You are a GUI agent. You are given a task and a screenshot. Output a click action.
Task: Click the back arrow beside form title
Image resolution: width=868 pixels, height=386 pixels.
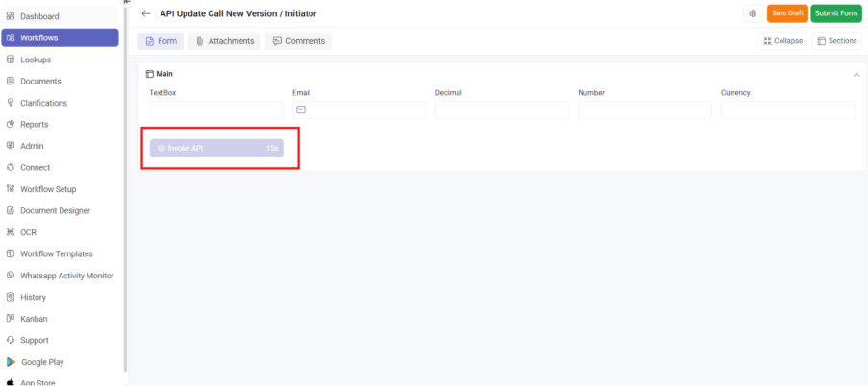[x=146, y=13]
